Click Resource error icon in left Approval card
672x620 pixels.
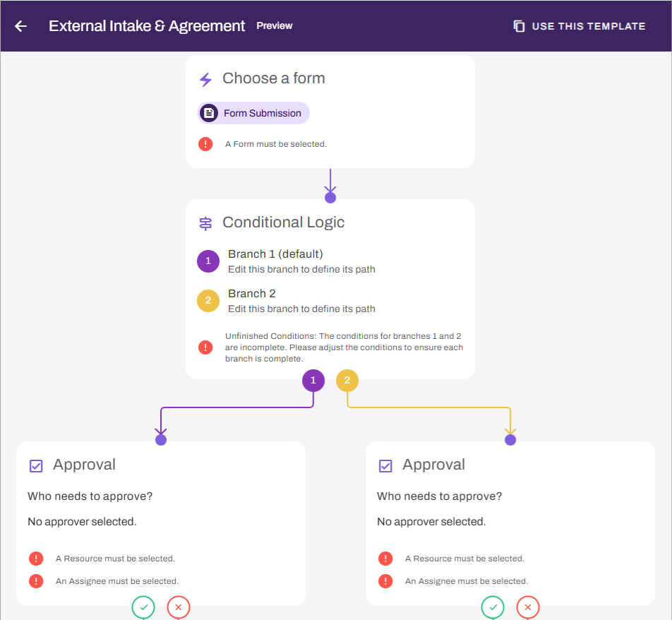click(x=36, y=559)
